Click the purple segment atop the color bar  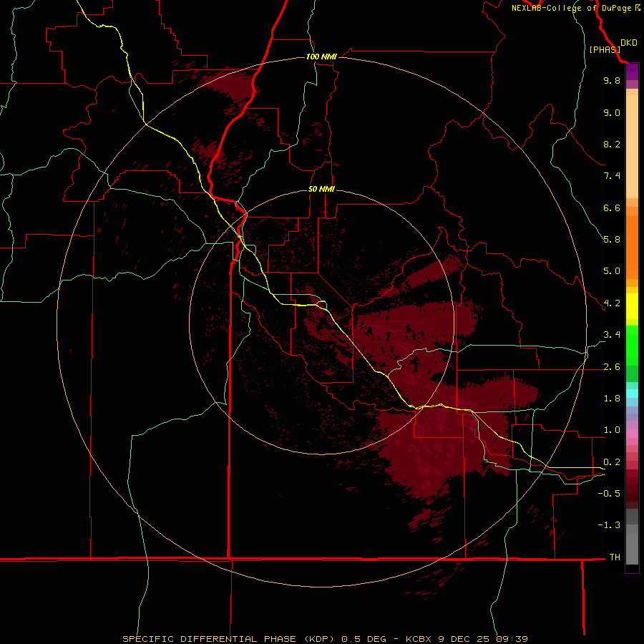632,72
